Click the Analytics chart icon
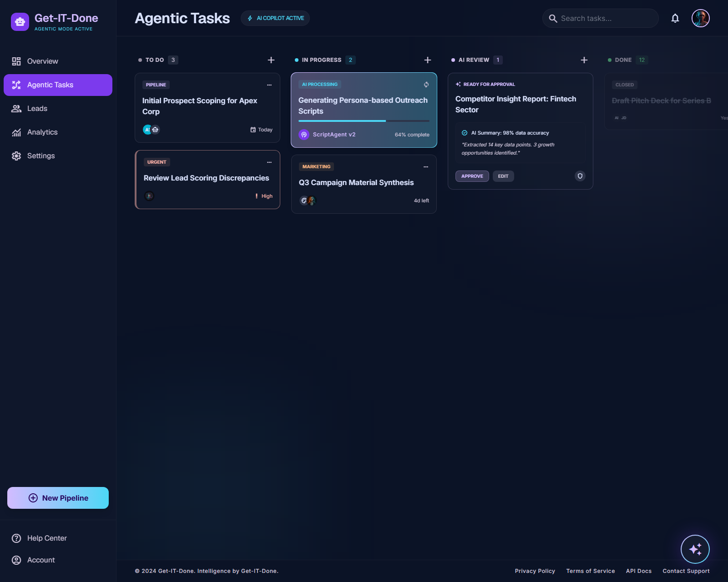The width and height of the screenshot is (728, 582). pyautogui.click(x=16, y=132)
